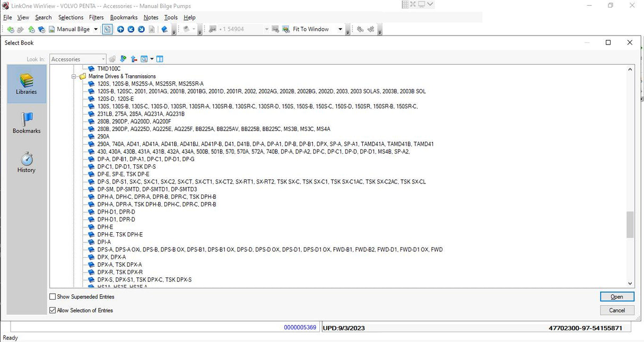Click the green down arrow icon beside Look In
The image size is (644, 342).
click(123, 59)
